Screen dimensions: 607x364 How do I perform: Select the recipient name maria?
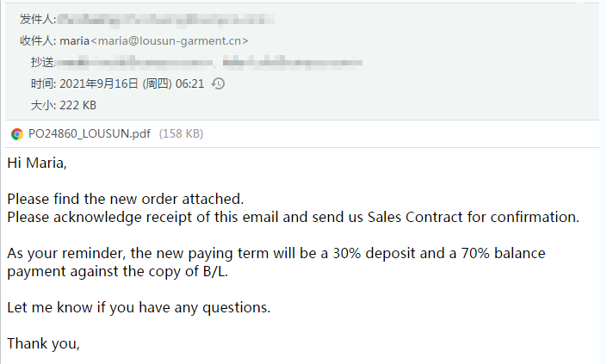[74, 40]
